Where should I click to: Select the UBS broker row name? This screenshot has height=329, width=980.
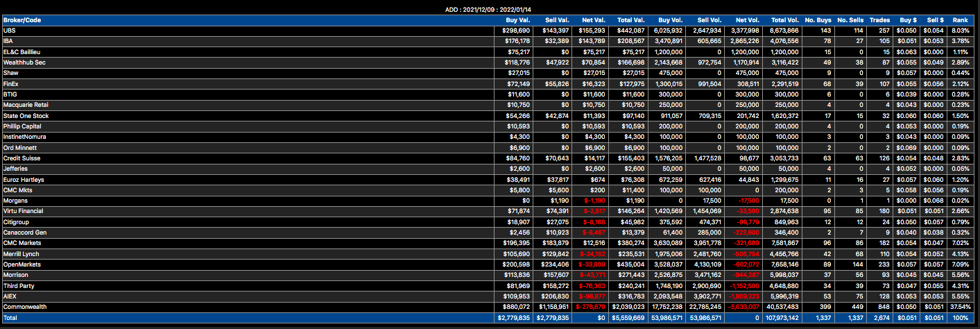click(x=9, y=31)
